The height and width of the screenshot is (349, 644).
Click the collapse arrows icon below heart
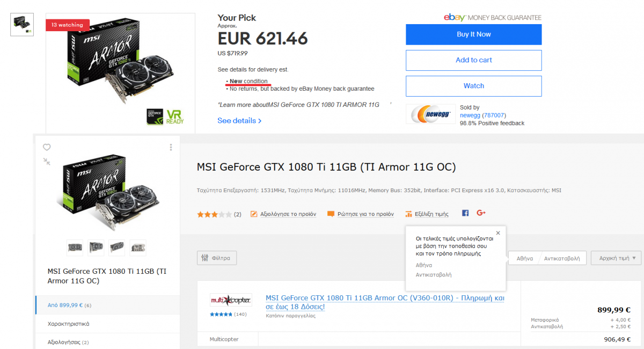point(47,161)
